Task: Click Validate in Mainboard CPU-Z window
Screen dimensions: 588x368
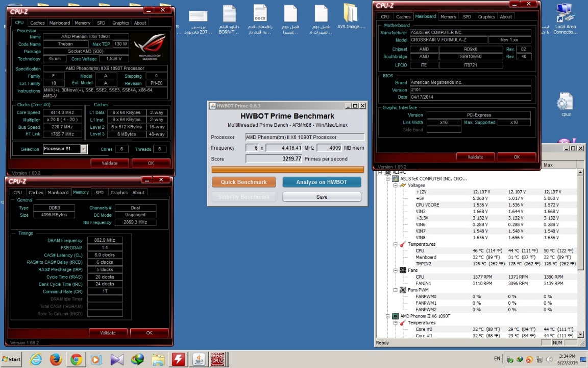Action: [476, 157]
